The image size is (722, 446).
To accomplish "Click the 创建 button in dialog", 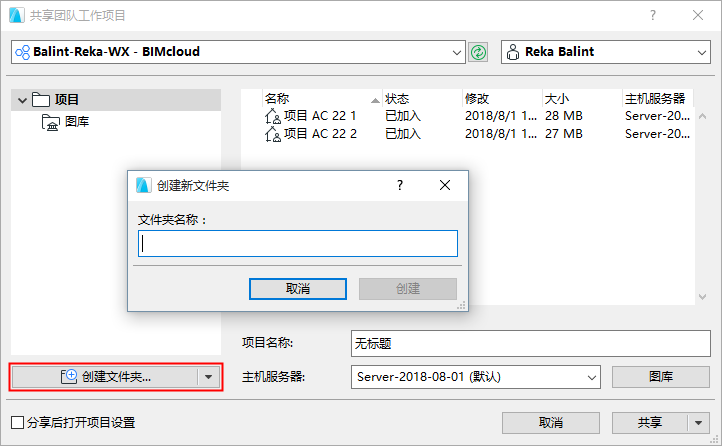I will 408,289.
